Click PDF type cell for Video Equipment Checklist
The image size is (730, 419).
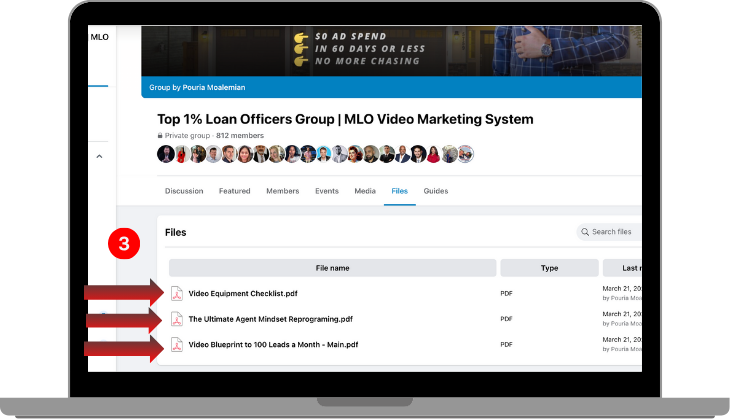point(507,293)
